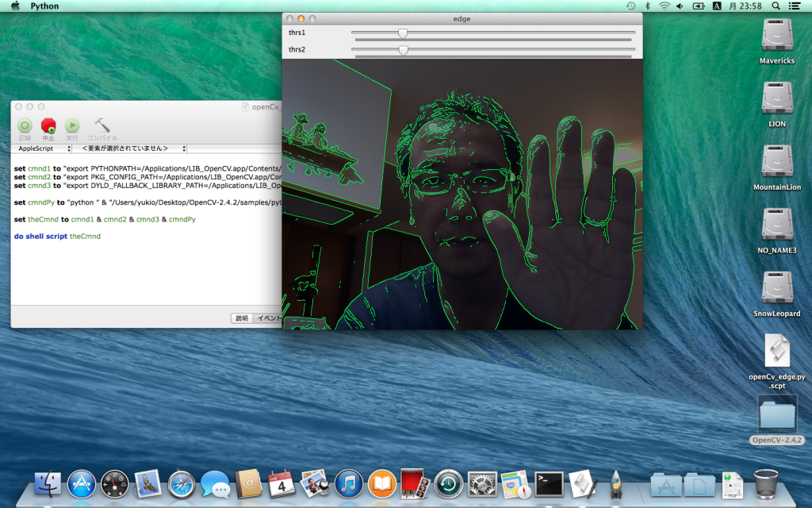Launch Photo Booth from the Dock

pyautogui.click(x=415, y=484)
